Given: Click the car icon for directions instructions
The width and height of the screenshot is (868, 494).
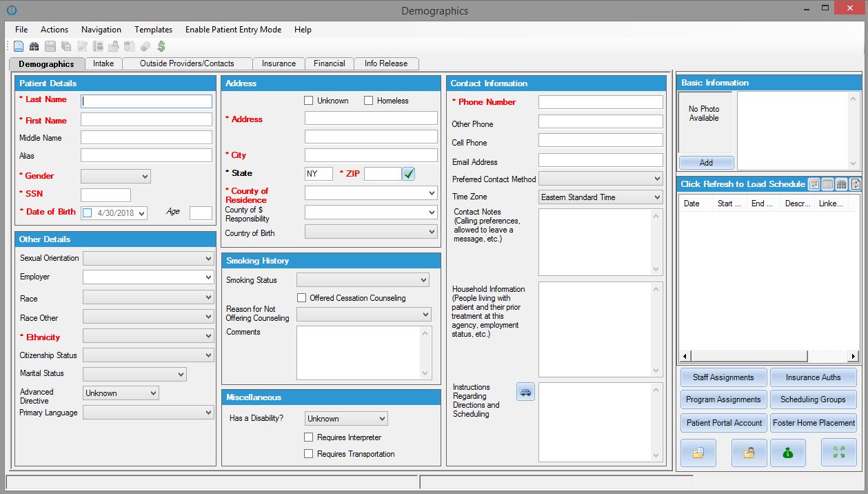Looking at the screenshot, I should 525,392.
